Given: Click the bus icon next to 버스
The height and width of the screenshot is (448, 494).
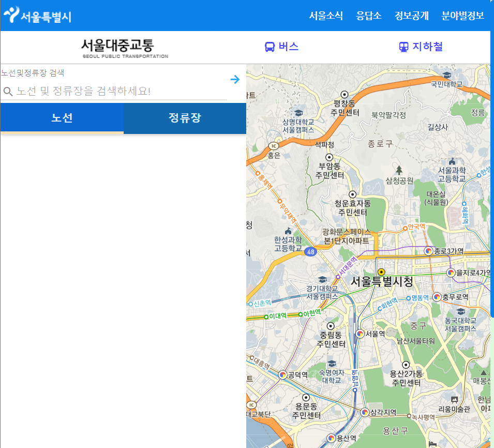Looking at the screenshot, I should pos(270,47).
